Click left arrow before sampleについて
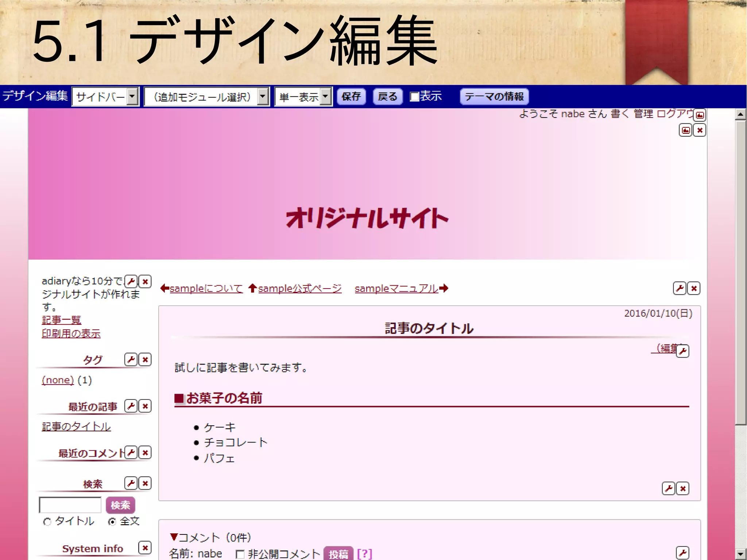747x560 pixels. click(165, 288)
